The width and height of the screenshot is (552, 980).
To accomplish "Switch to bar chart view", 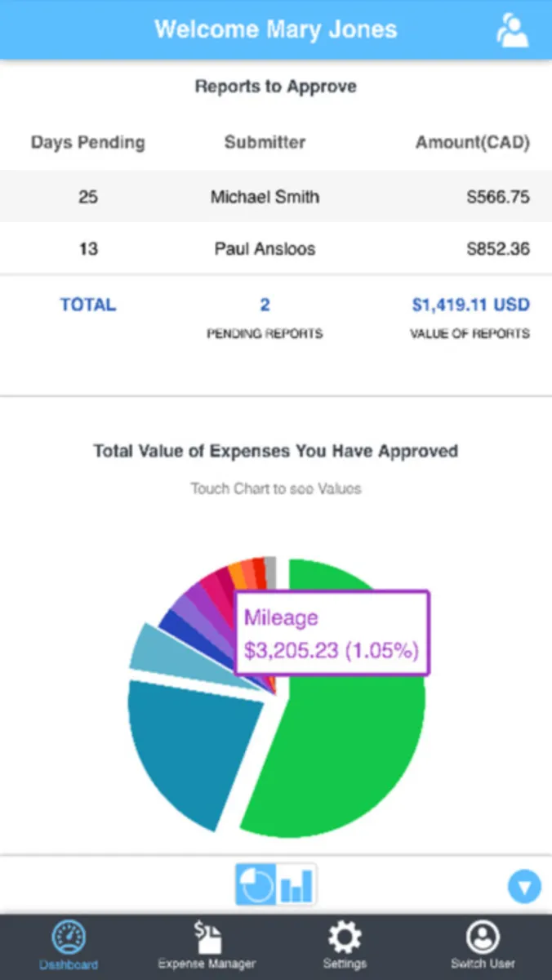I will (296, 884).
